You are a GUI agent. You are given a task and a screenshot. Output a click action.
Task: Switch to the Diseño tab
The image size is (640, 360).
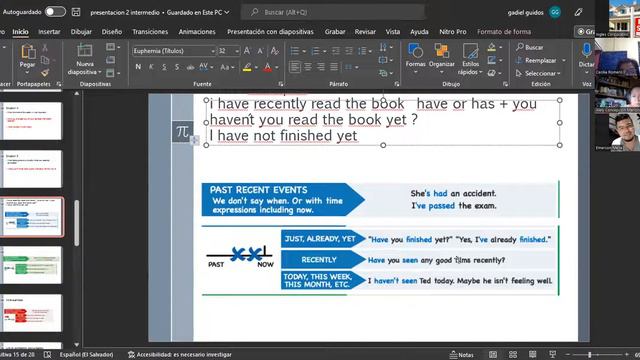click(112, 31)
